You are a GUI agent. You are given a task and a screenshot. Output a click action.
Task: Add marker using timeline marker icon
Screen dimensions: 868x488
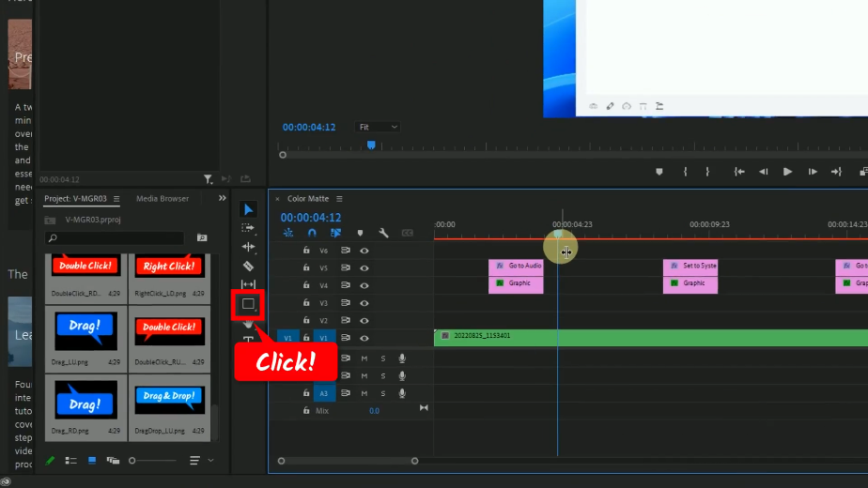click(x=361, y=233)
